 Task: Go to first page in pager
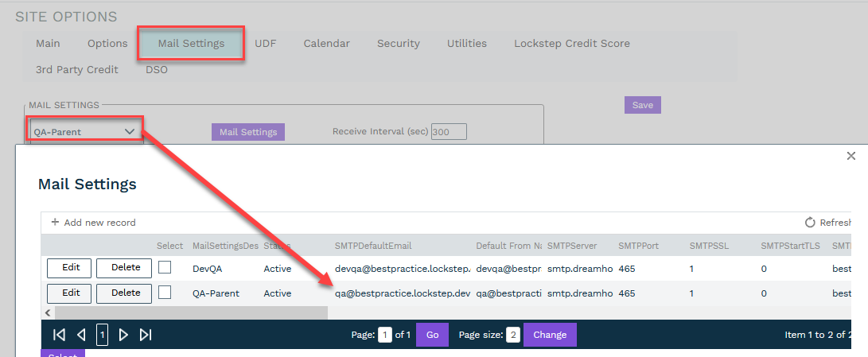click(x=59, y=335)
